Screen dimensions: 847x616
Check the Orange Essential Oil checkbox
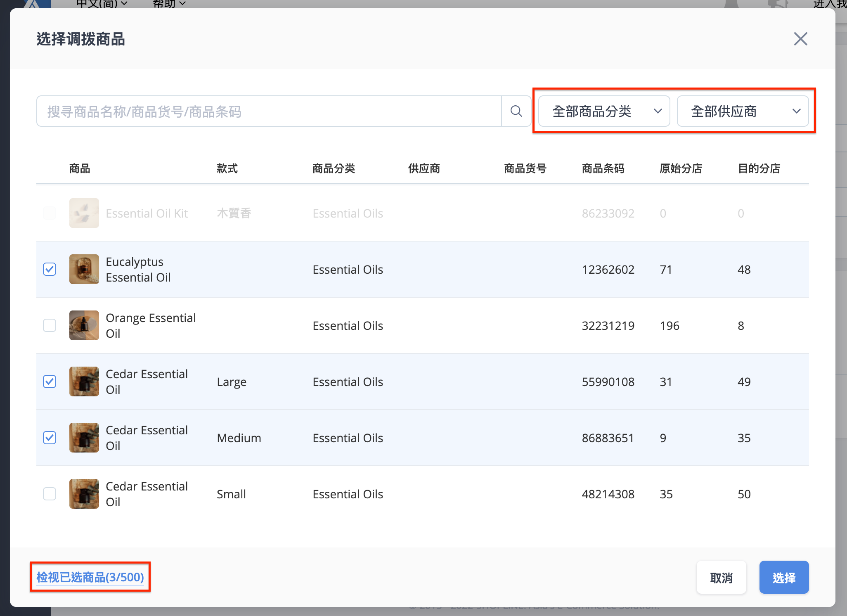click(x=50, y=325)
